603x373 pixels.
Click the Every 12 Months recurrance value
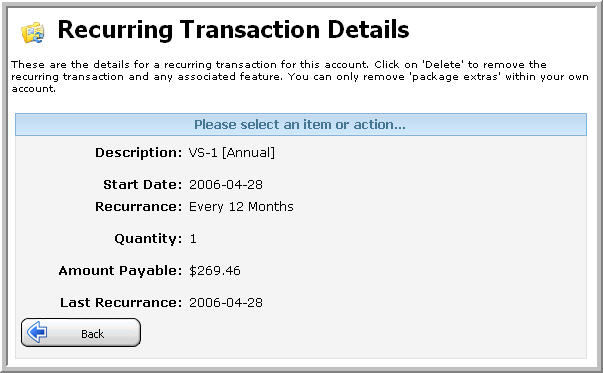pos(241,207)
